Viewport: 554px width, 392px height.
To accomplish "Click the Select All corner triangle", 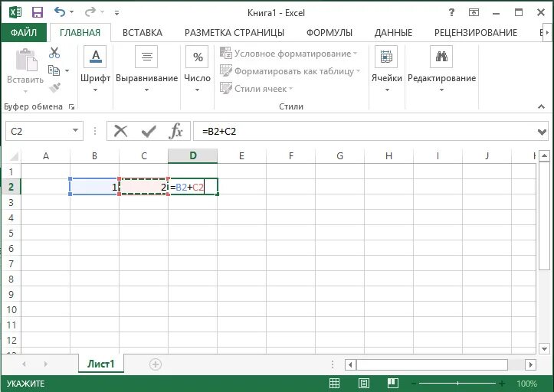I will [x=13, y=155].
